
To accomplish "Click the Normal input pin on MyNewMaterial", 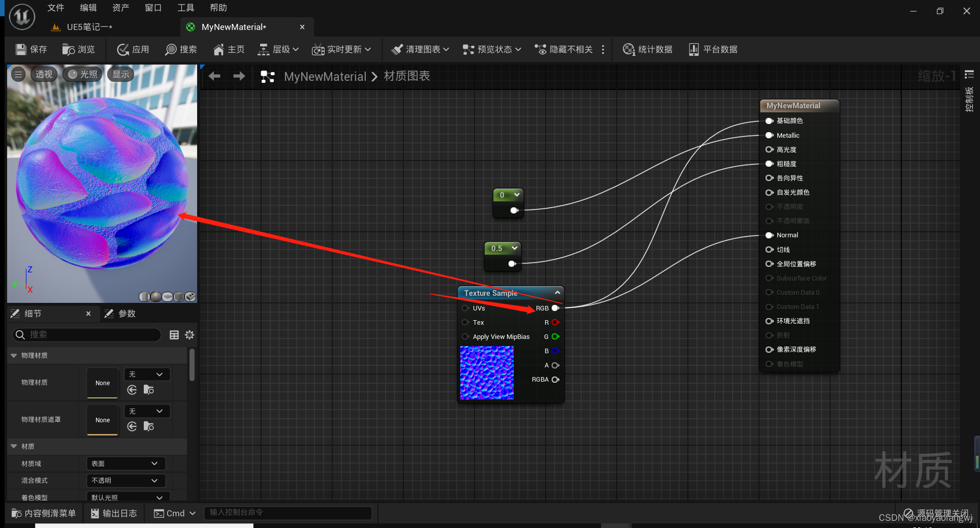I will pos(769,235).
